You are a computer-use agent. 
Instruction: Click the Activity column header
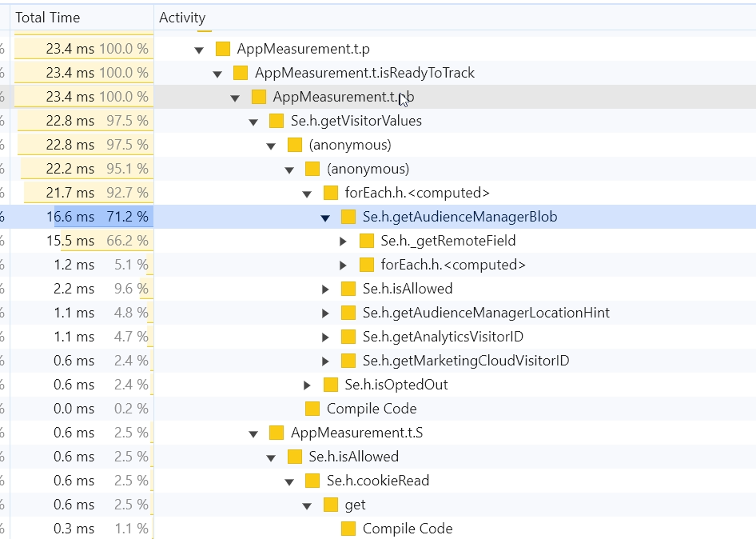182,17
